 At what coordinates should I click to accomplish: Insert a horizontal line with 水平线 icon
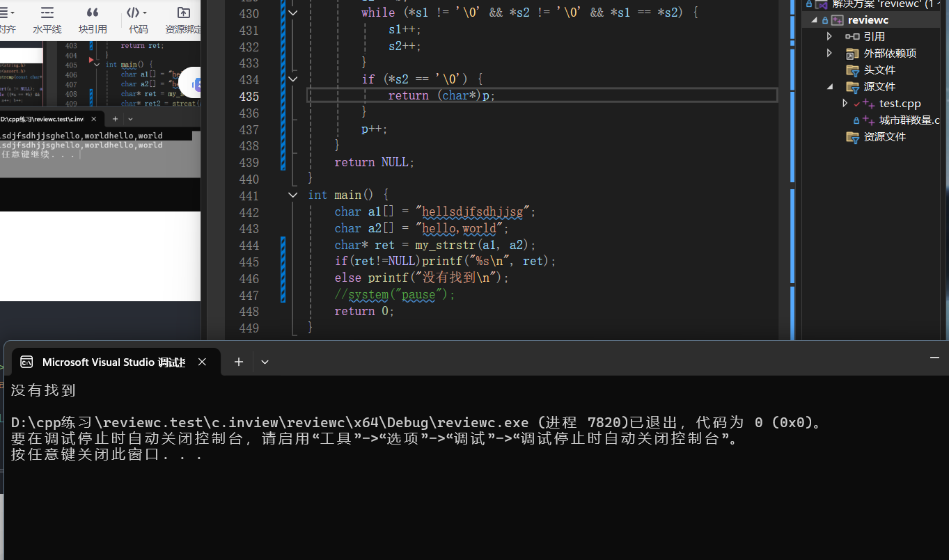[47, 13]
